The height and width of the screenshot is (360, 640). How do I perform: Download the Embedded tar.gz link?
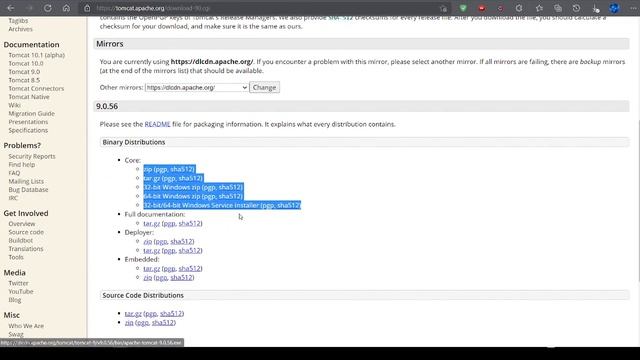(152, 268)
